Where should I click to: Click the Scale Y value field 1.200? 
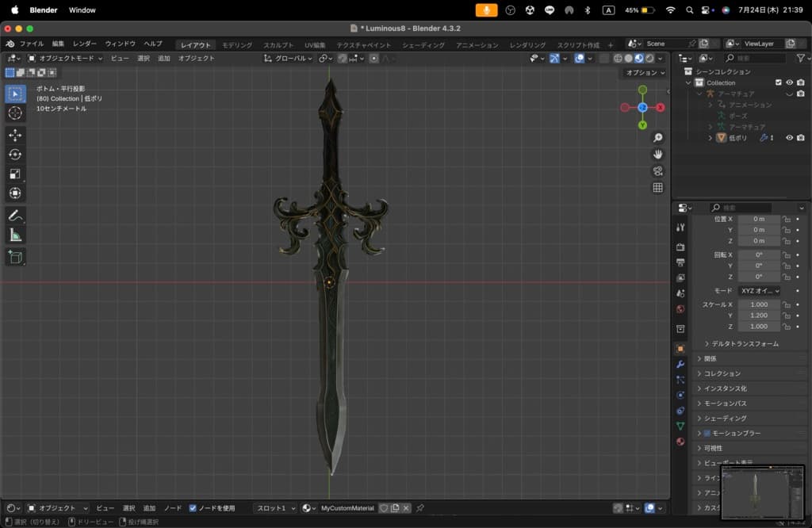pyautogui.click(x=759, y=316)
